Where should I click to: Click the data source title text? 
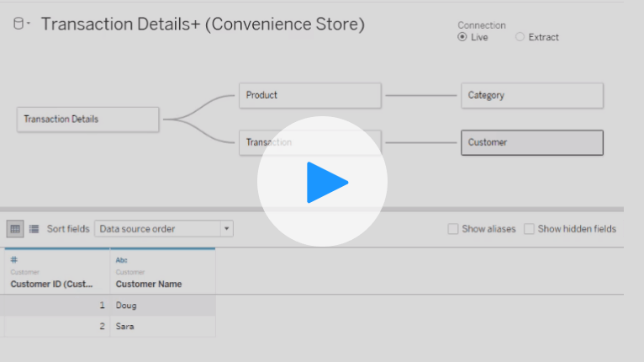(203, 24)
